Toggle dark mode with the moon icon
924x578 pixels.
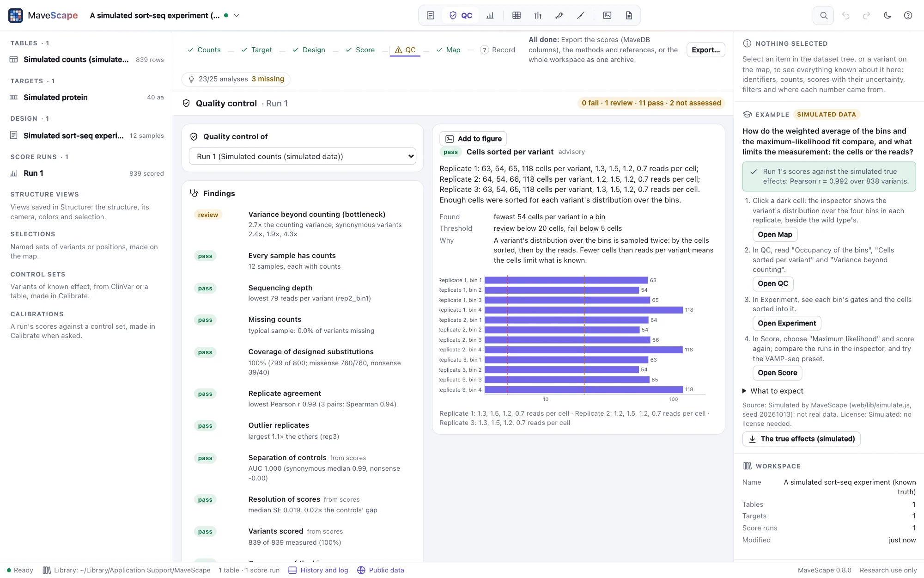coord(887,15)
